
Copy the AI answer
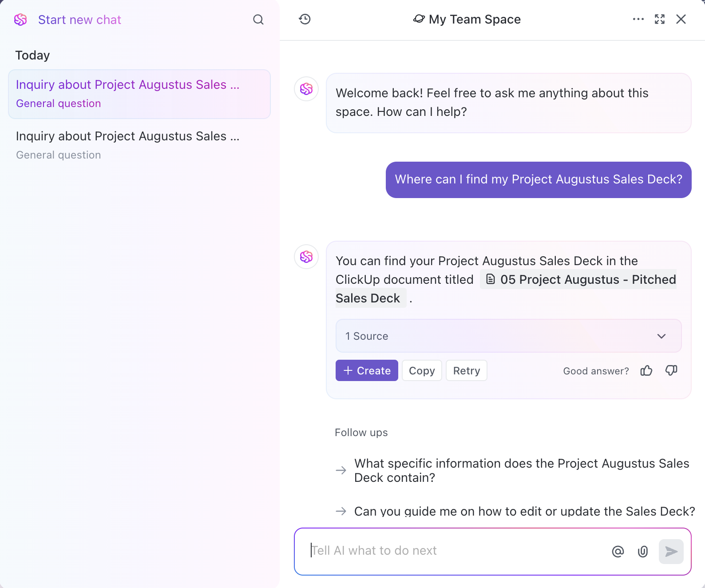[x=422, y=370]
